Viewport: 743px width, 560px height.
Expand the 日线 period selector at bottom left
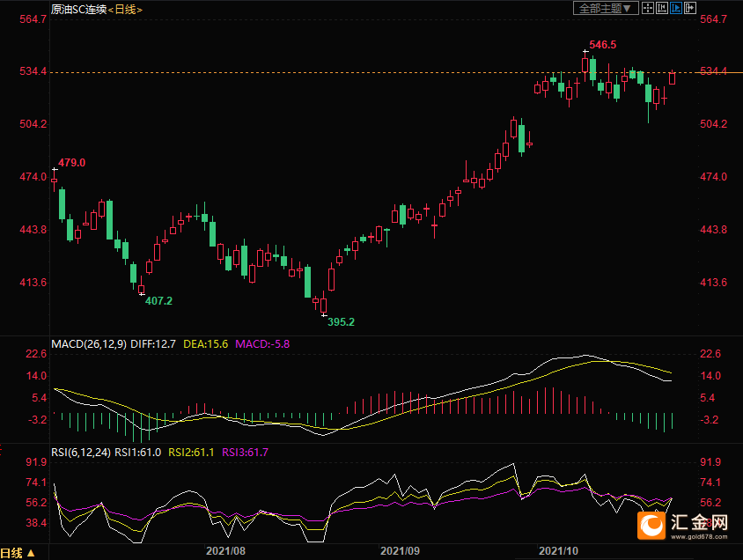[x=18, y=553]
